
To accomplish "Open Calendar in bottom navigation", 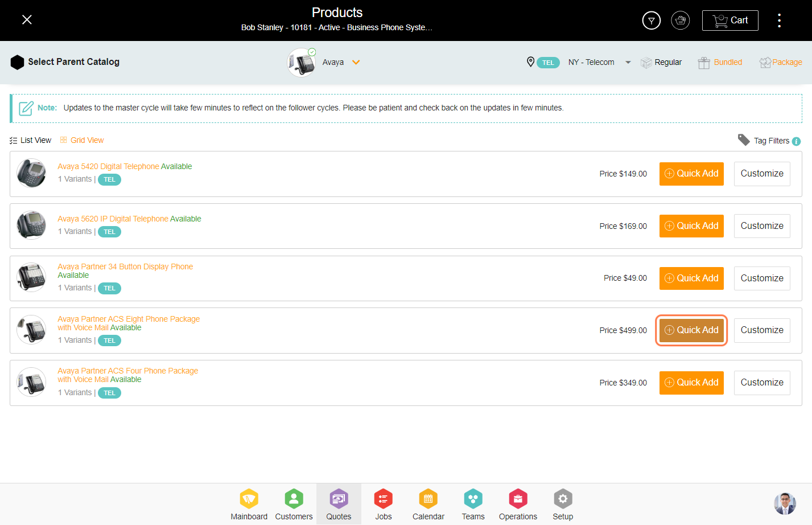I will [428, 505].
